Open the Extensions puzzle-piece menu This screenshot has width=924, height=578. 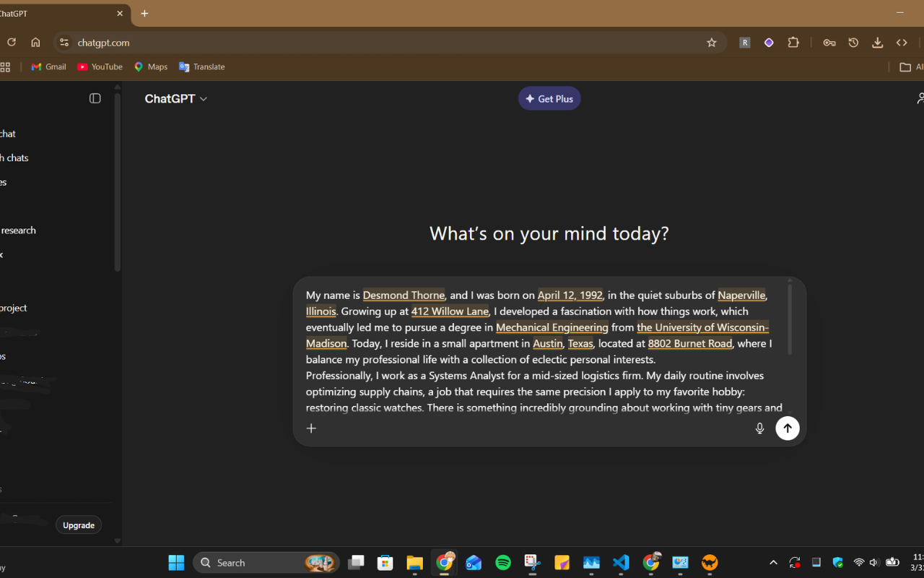[x=793, y=43]
